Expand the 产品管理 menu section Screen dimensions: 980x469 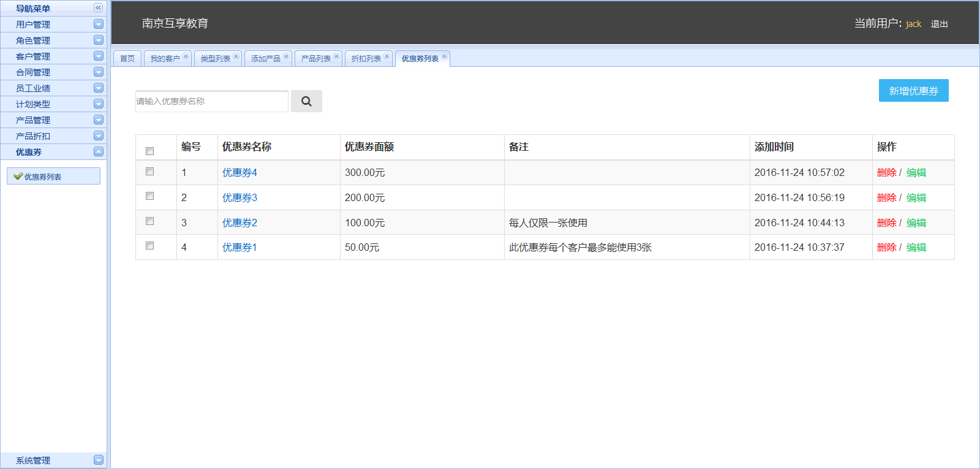coord(99,120)
